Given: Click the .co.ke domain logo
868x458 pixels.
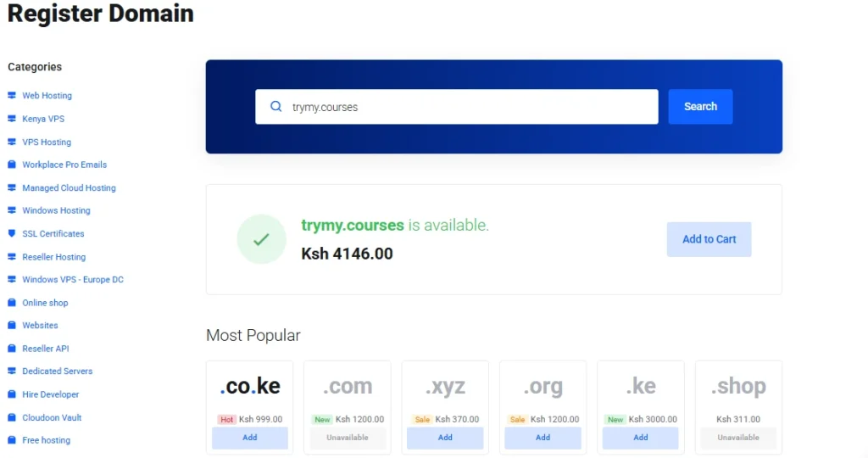Looking at the screenshot, I should pyautogui.click(x=250, y=386).
